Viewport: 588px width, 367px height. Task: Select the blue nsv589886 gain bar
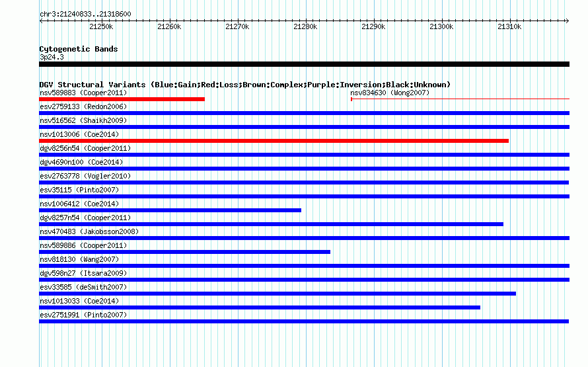pyautogui.click(x=184, y=252)
